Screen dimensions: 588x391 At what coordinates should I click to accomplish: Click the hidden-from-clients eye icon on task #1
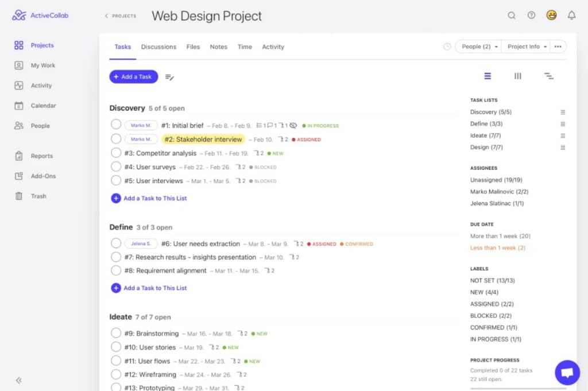tap(293, 126)
